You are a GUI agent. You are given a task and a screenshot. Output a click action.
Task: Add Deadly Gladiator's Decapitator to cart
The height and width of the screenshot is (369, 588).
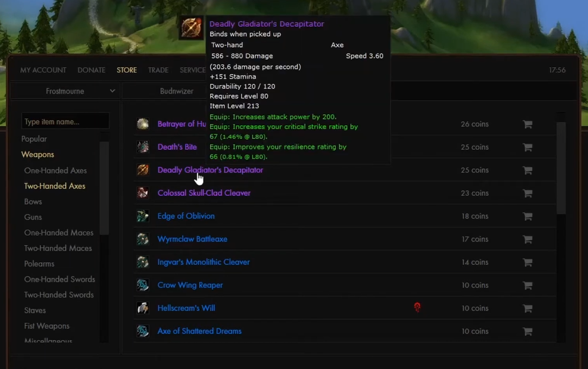[528, 170]
